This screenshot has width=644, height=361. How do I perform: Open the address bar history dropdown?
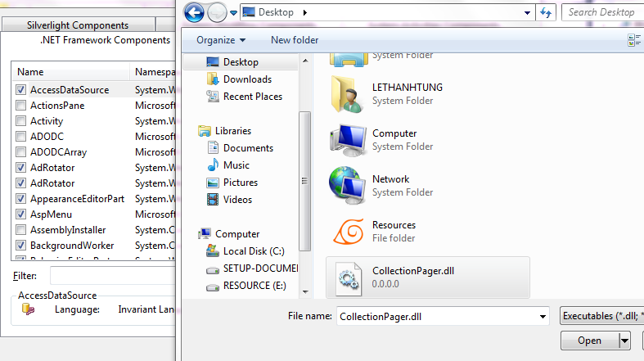[x=527, y=13]
